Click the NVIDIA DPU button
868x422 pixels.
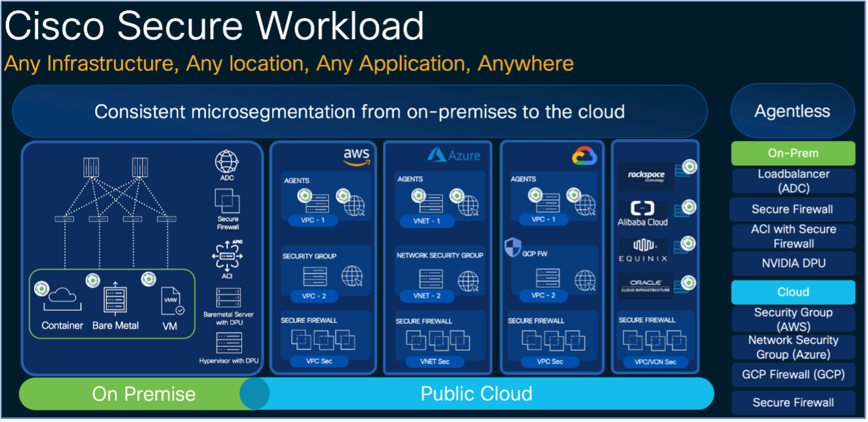(793, 264)
